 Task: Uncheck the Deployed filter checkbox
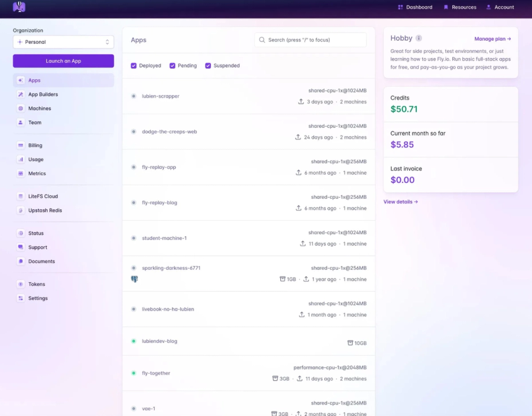click(x=134, y=66)
